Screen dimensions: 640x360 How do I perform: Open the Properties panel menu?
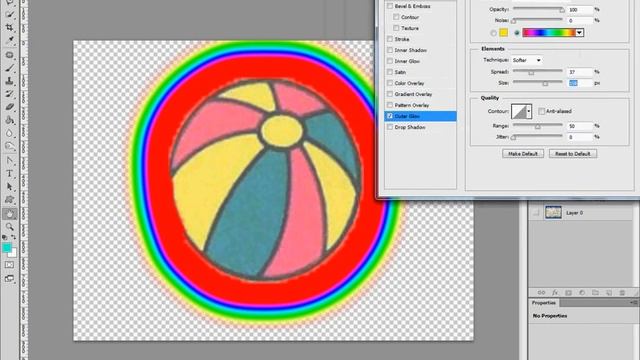point(633,302)
